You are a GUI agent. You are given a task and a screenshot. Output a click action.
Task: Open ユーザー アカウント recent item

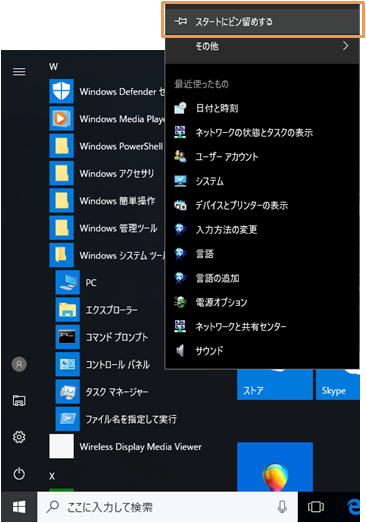[263, 157]
